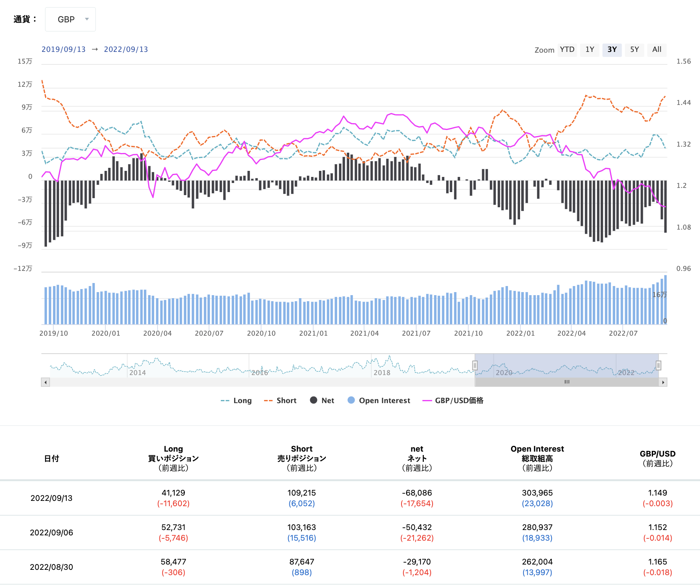Select the All zoom range

click(657, 50)
